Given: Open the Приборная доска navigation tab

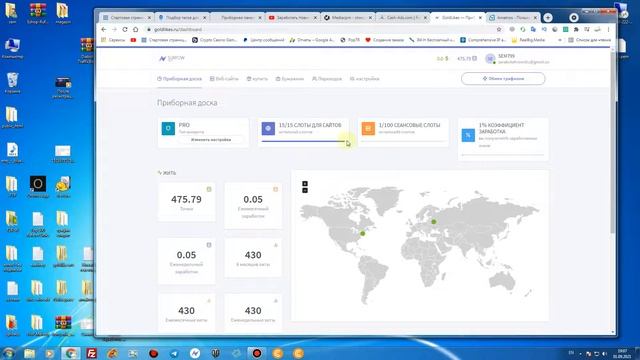Looking at the screenshot, I should point(180,79).
